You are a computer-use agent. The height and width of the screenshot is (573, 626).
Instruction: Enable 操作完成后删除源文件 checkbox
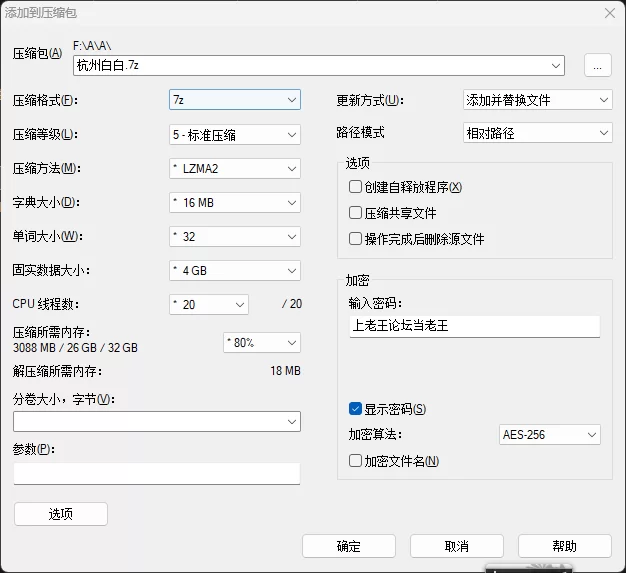355,239
